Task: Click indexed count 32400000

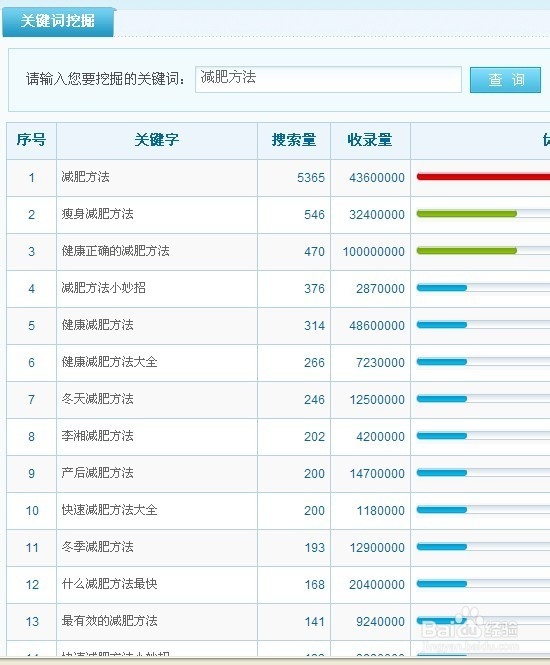Action: pyautogui.click(x=377, y=215)
